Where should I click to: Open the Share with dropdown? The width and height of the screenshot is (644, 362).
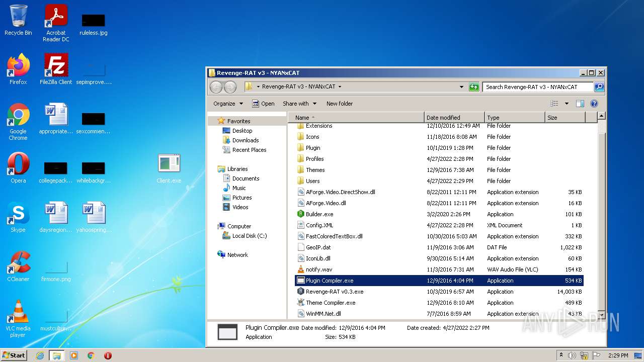click(299, 104)
